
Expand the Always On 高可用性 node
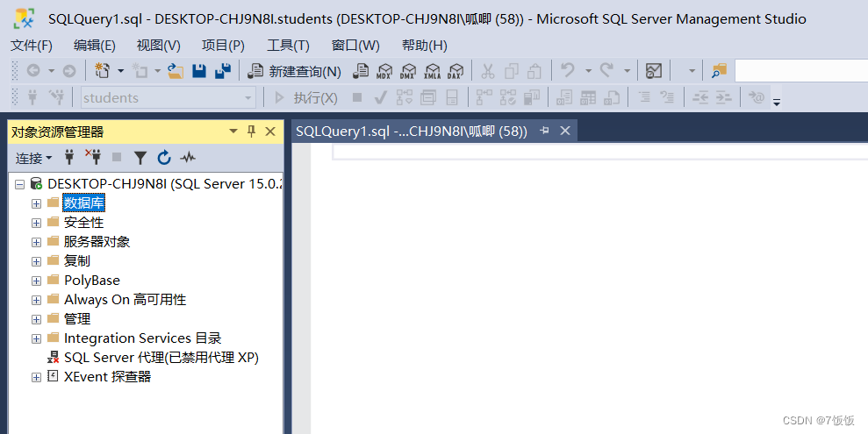tap(36, 300)
